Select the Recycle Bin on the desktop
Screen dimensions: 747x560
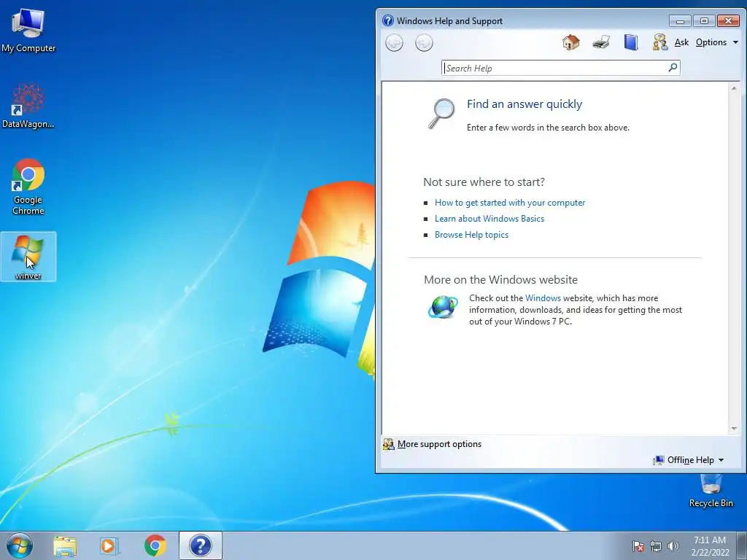(711, 491)
